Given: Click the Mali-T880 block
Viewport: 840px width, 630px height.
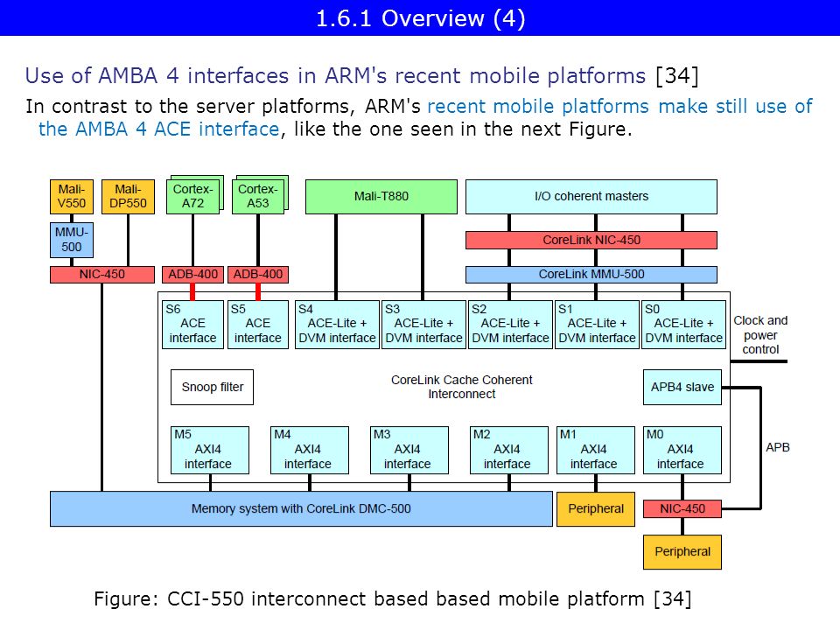Looking at the screenshot, I should click(x=381, y=197).
